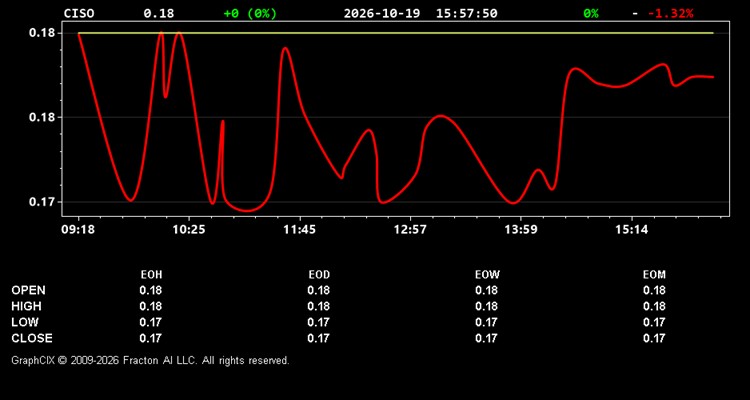Click the CISO ticker symbol

(x=79, y=13)
